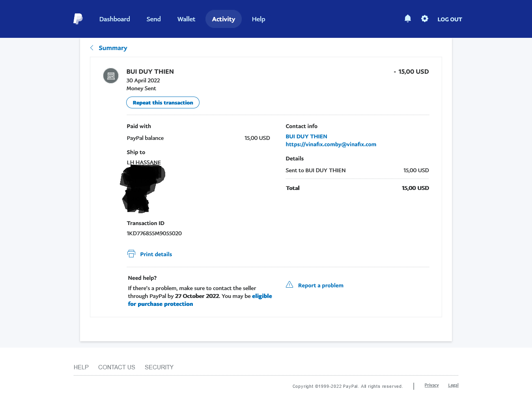
Task: Open the Wallet tab
Action: click(x=186, y=19)
